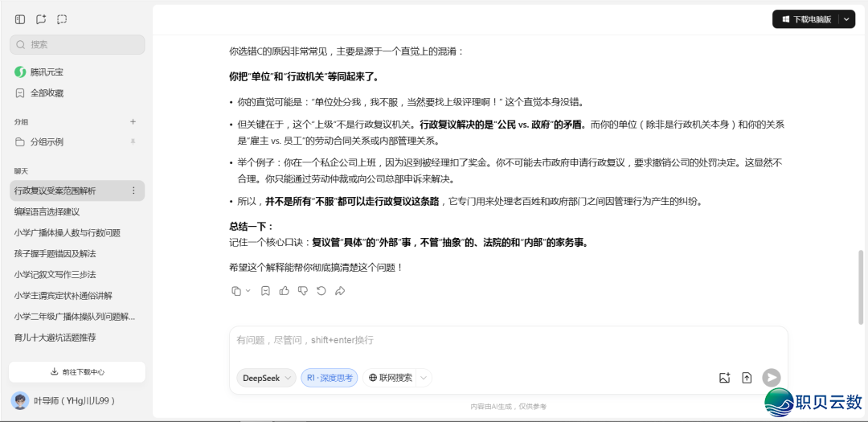This screenshot has width=868, height=422.
Task: Open DeepSeek model dropdown
Action: click(x=266, y=378)
